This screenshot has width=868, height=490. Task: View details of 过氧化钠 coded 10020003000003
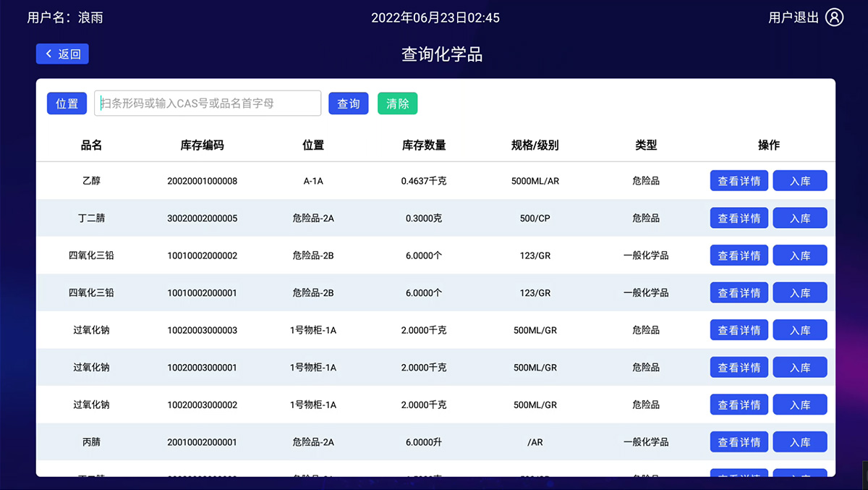point(739,330)
